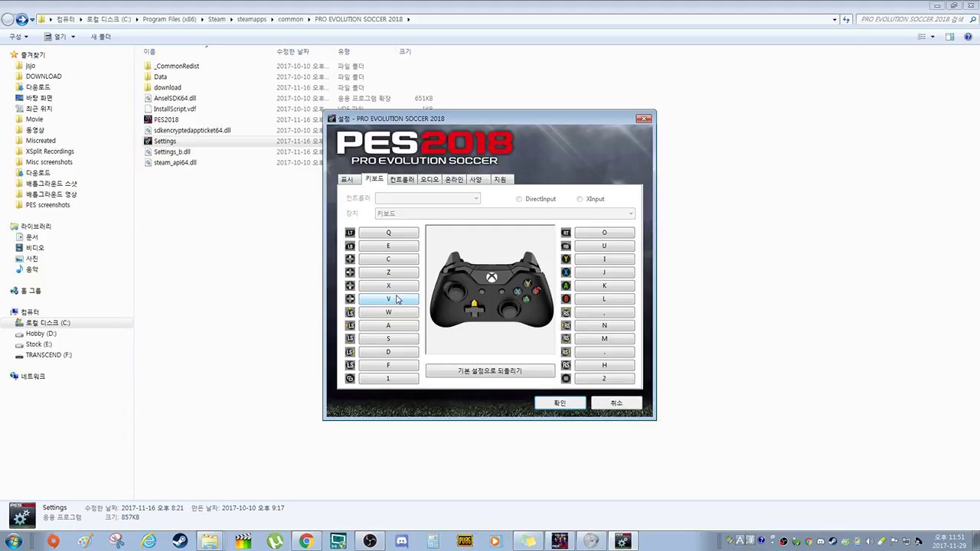Open the 컨트롤러 combo box
Screen dimensions: 980x551
click(427, 199)
